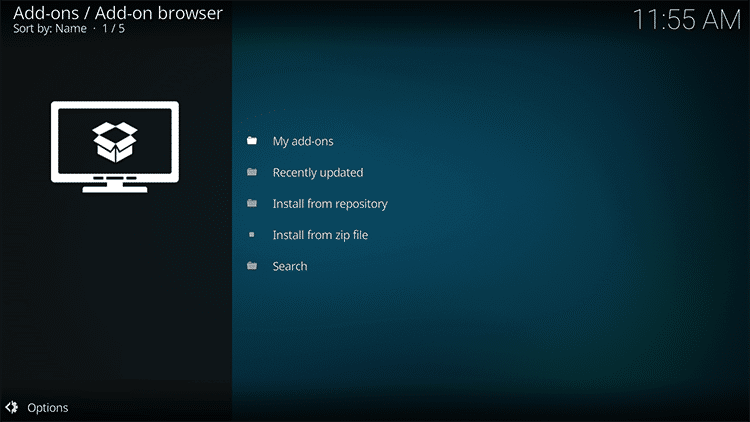The image size is (750, 422).
Task: Click the 11:55 AM clock
Action: [x=686, y=20]
